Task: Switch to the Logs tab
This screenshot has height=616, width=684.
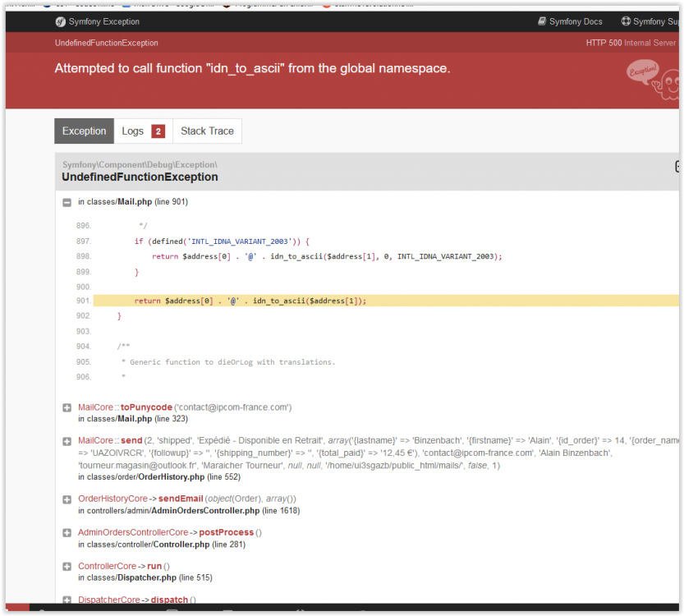Action: point(133,131)
